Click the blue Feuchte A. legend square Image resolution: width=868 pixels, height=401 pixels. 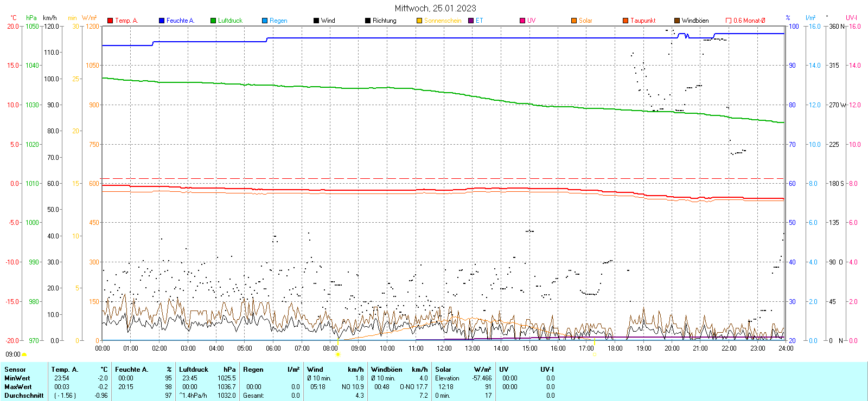coord(162,21)
